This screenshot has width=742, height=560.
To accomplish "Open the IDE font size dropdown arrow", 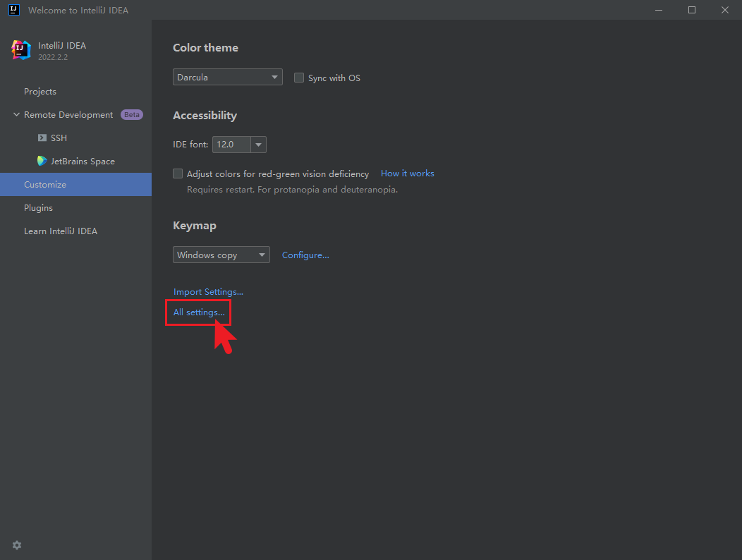I will 258,145.
